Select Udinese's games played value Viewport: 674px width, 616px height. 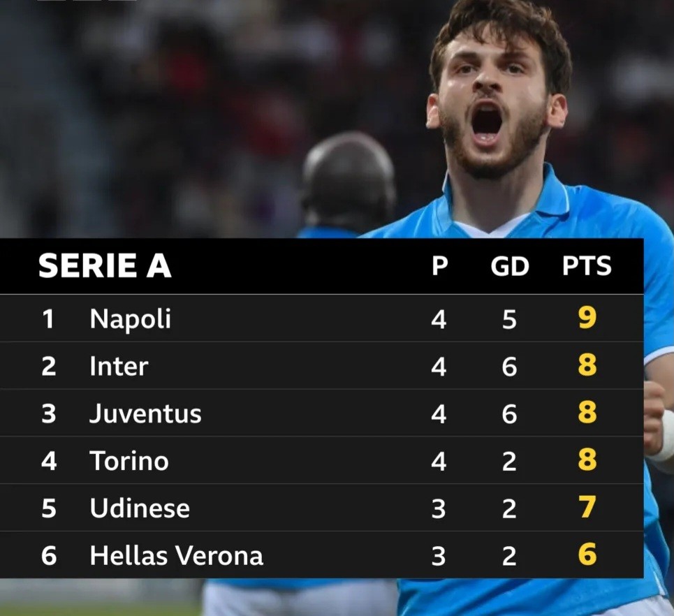[439, 509]
